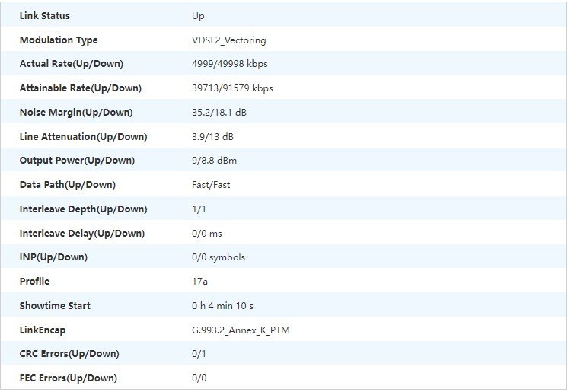568x392 pixels.
Task: Click the '39713/91579 kbps' value
Action: (232, 88)
